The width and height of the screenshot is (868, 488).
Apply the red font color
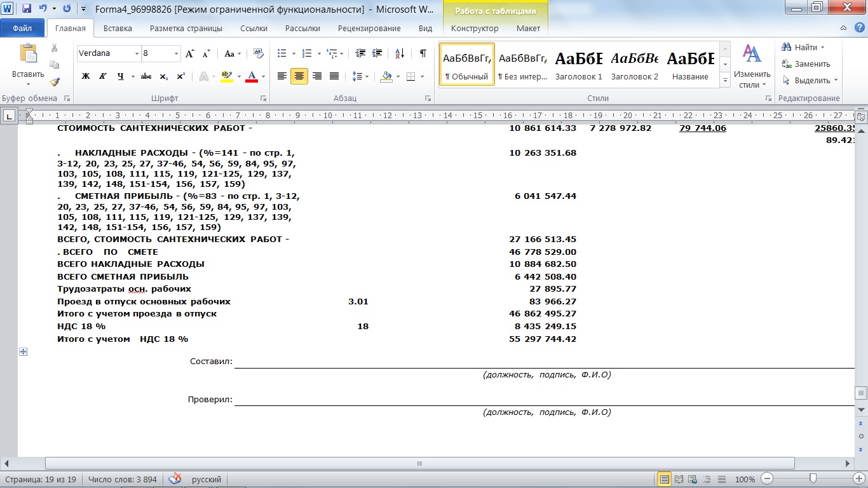pos(252,76)
